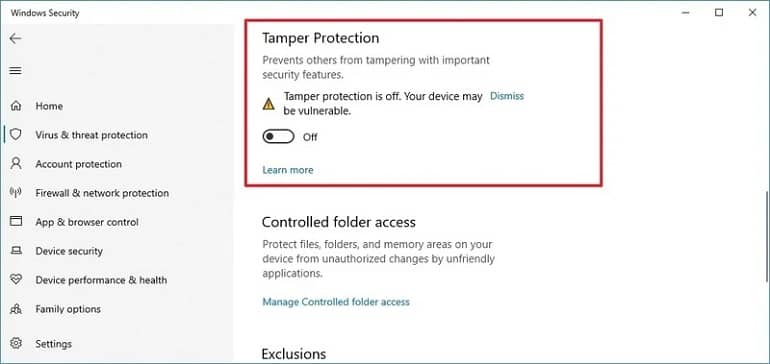Click the yellow warning triangle icon

[269, 104]
